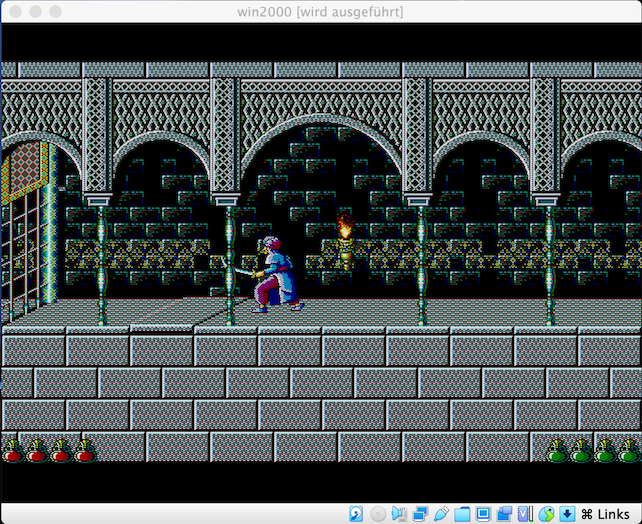Click the prince character holding the sword

click(275, 274)
